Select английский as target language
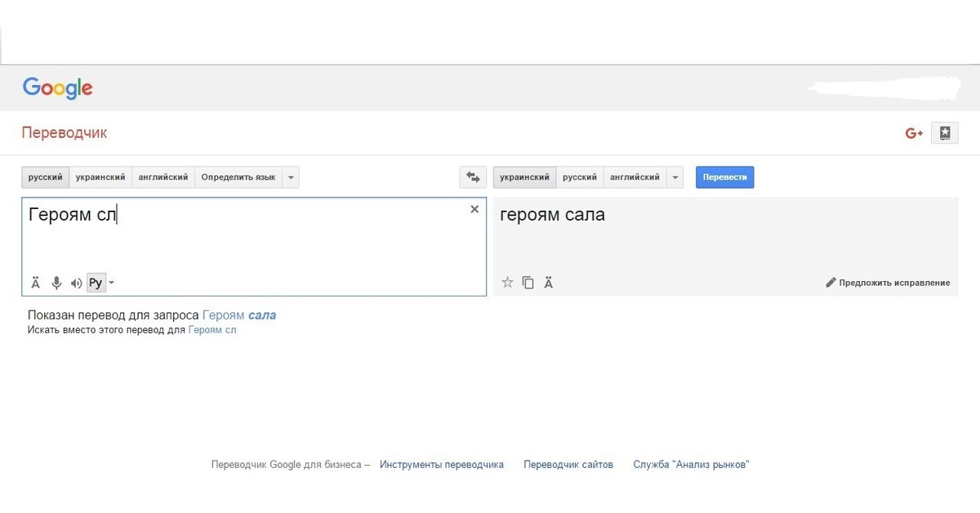980x513 pixels. point(635,177)
